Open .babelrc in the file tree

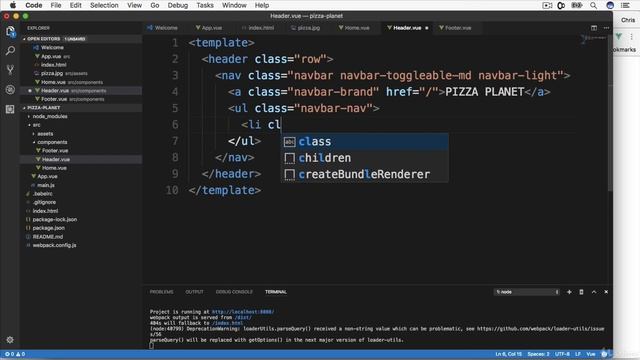point(42,193)
